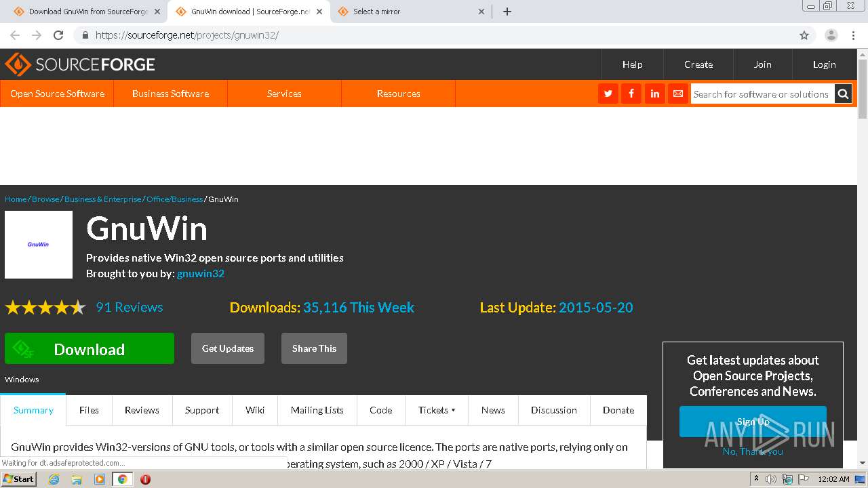The image size is (868, 488).
Task: Open the Donate tab
Action: 618,410
